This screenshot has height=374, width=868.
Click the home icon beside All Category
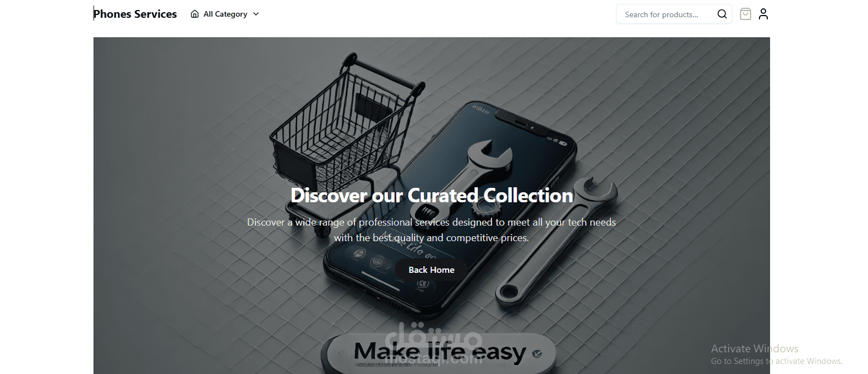195,14
